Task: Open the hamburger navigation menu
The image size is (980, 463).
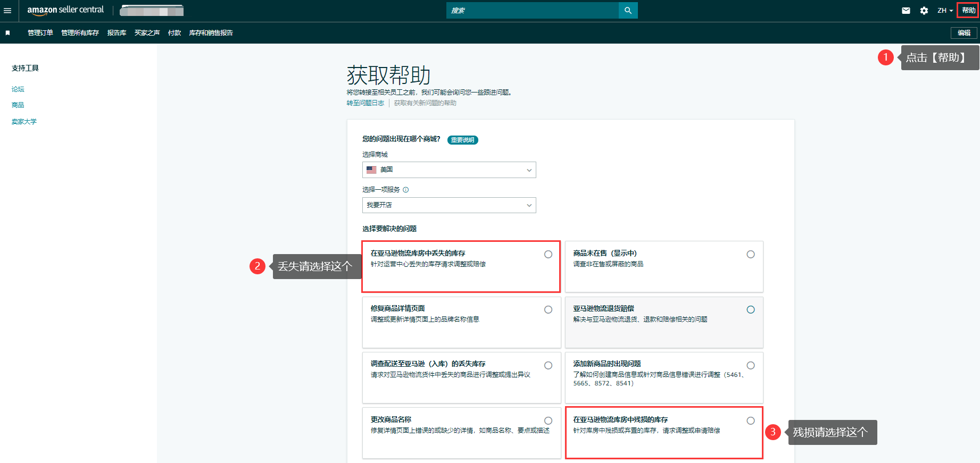Action: pyautogui.click(x=7, y=11)
